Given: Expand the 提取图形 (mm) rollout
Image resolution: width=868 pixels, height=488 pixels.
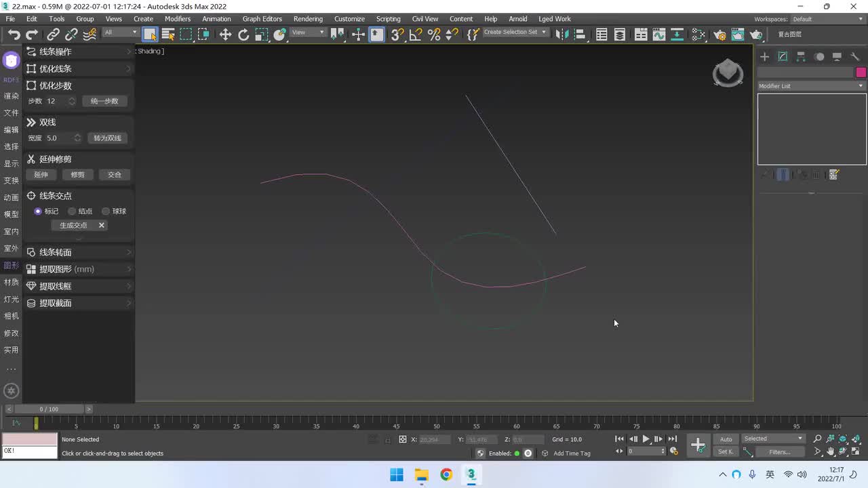Looking at the screenshot, I should pos(79,269).
